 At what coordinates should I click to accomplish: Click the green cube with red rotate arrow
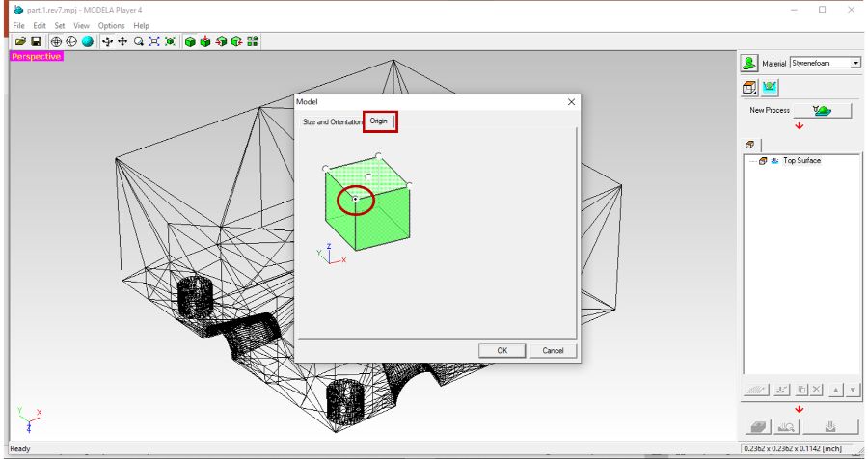pyautogui.click(x=237, y=41)
